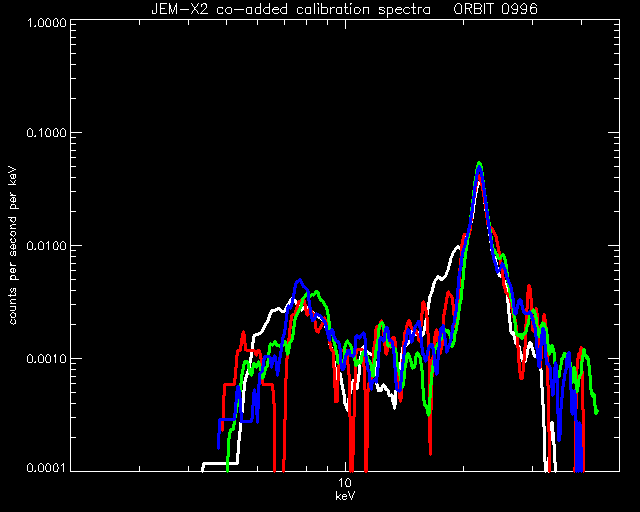
Task: Click the deep red dip before the main peak
Action: pyautogui.click(x=430, y=449)
